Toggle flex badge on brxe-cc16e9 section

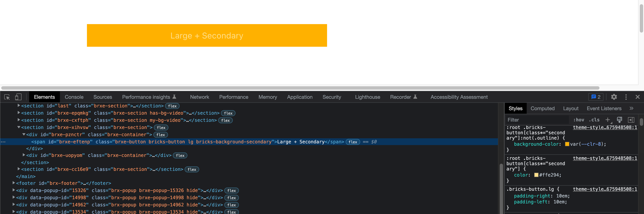pos(192,169)
